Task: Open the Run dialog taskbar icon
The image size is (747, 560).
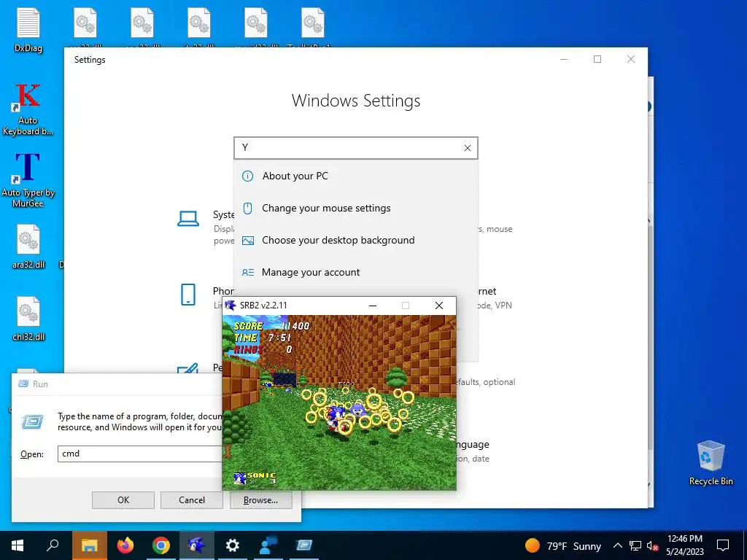Action: tap(304, 545)
